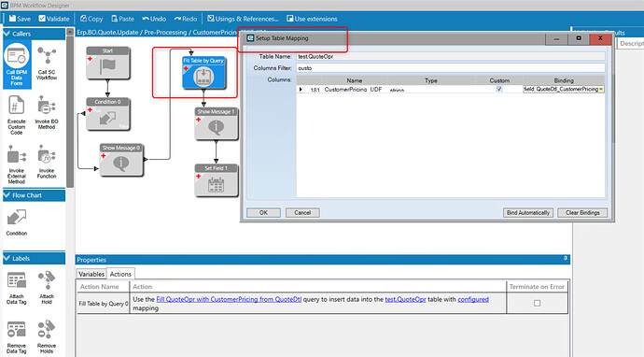Click the Columns Filter input field
The height and width of the screenshot is (357, 644).
450,68
